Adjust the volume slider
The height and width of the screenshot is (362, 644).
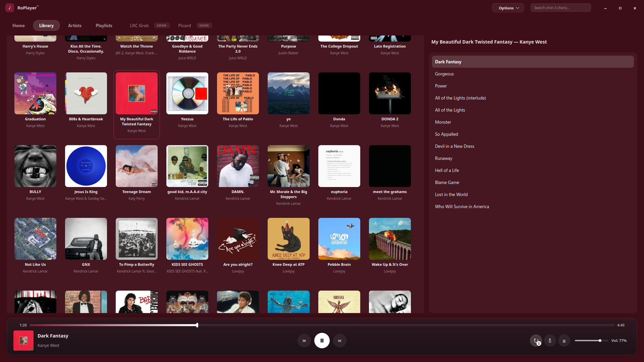591,341
